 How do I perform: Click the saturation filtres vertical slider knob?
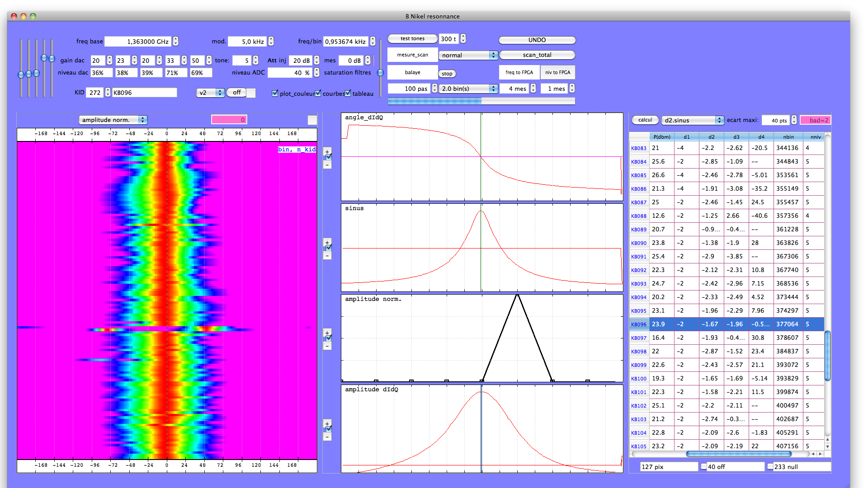point(380,72)
